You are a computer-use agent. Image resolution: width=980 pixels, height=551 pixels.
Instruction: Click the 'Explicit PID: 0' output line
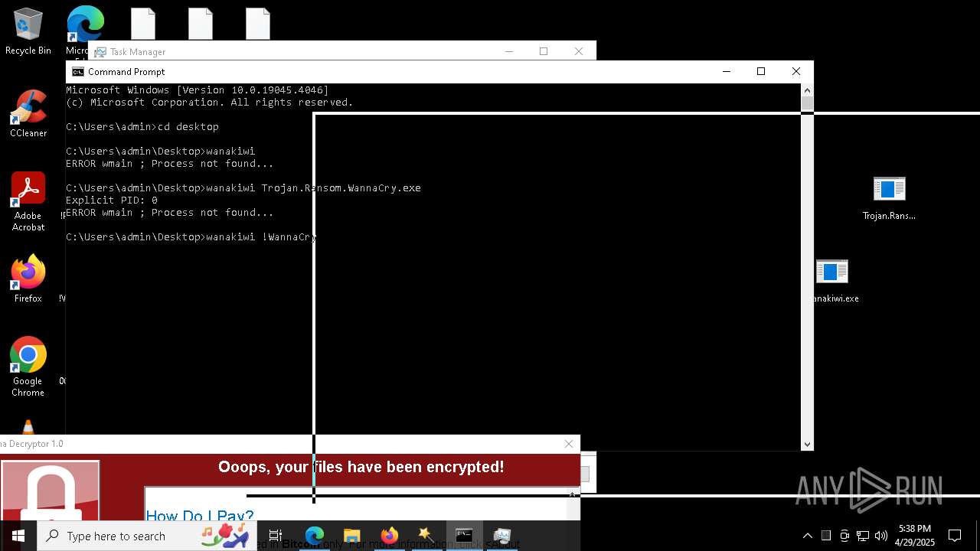[112, 201]
